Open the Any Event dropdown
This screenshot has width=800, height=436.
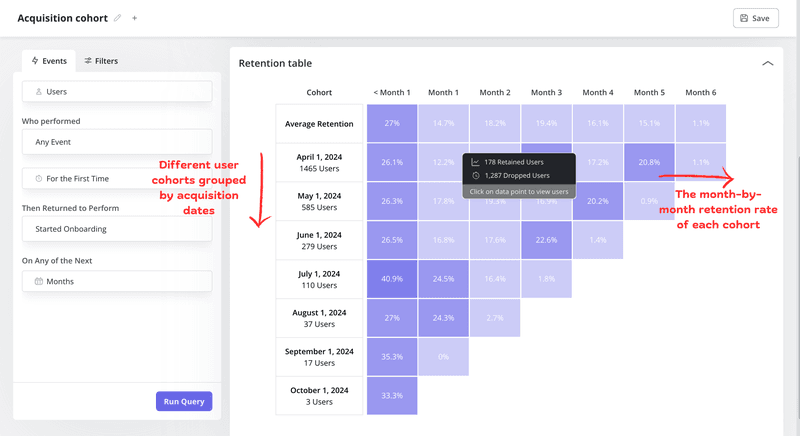tap(117, 141)
